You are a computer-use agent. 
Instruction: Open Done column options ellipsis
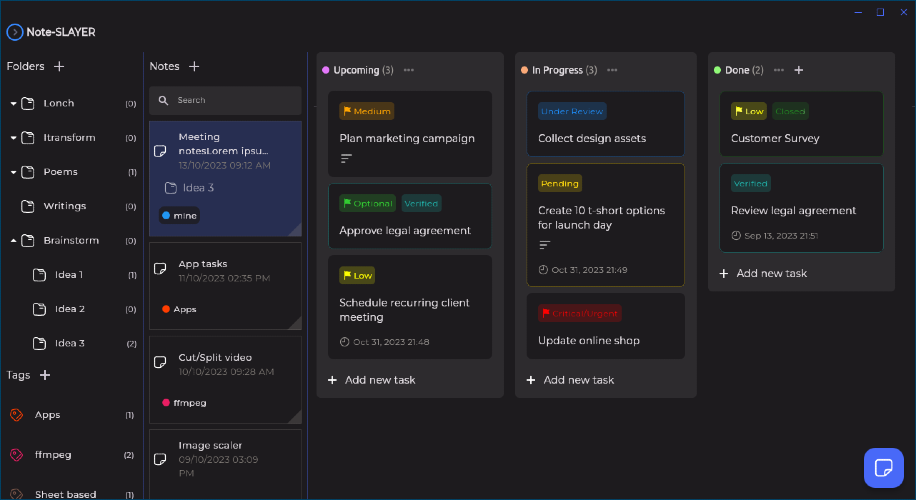click(779, 70)
